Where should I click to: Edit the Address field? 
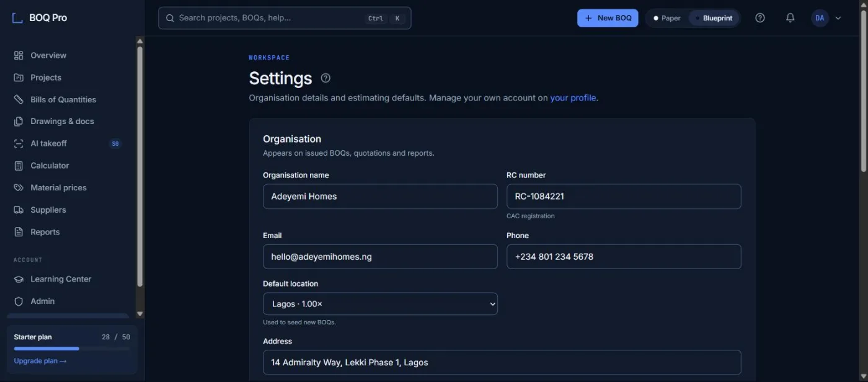[x=502, y=362]
